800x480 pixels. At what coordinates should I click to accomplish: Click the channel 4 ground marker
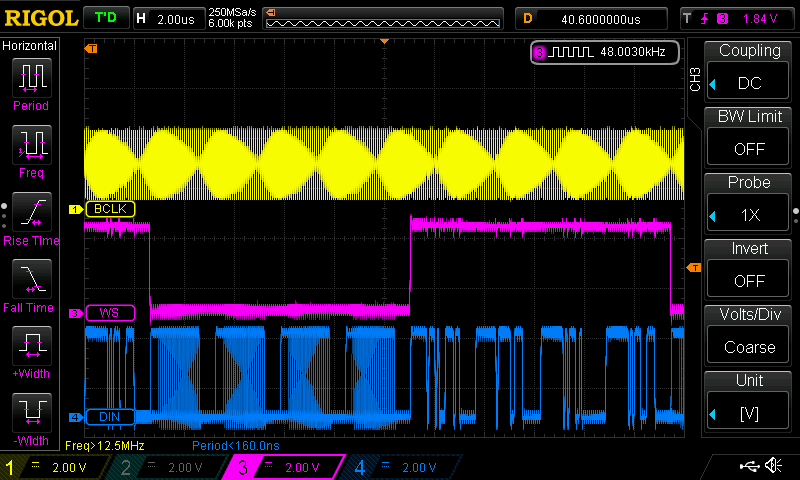76,417
